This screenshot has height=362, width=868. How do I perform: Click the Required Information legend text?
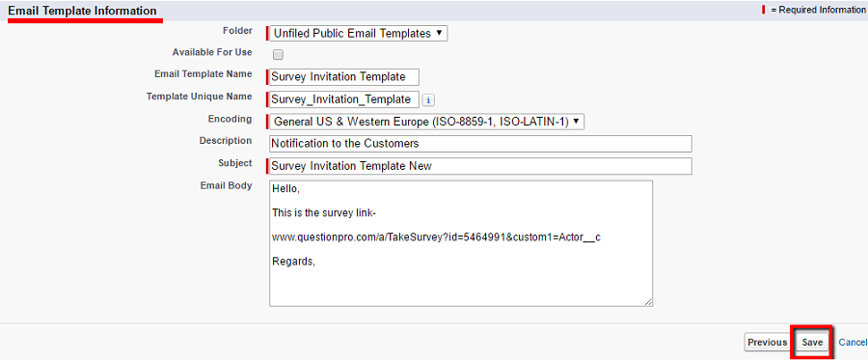pyautogui.click(x=818, y=10)
